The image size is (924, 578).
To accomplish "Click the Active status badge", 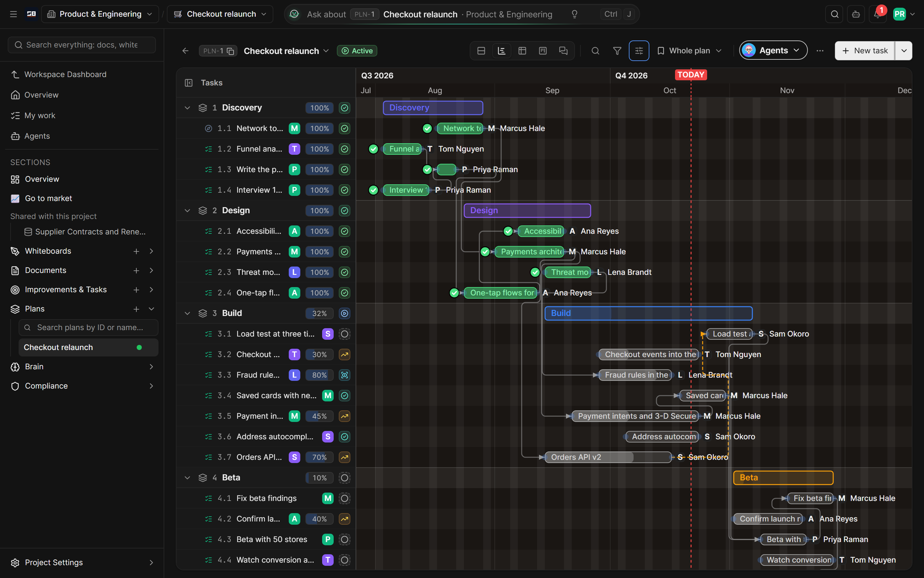I will click(357, 51).
